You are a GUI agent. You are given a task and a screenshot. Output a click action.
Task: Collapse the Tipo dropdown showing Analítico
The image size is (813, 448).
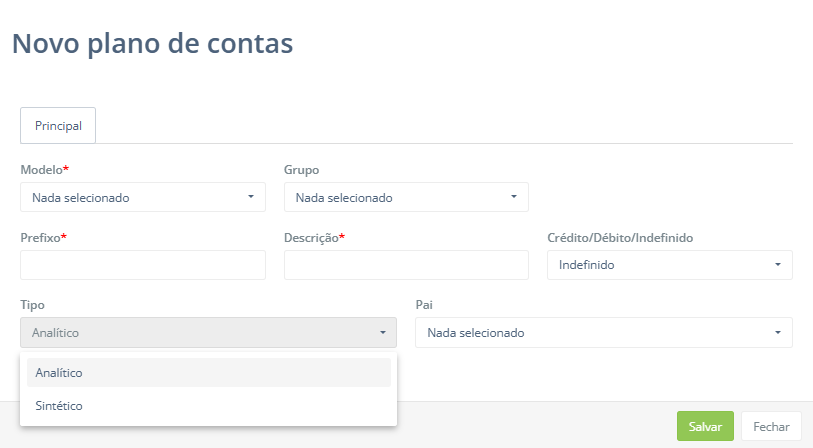207,333
